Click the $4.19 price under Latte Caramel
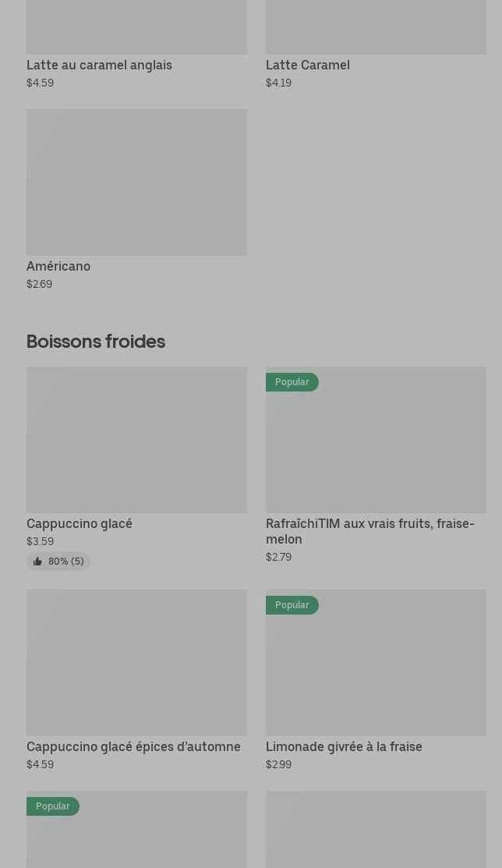This screenshot has height=868, width=502. (x=278, y=83)
